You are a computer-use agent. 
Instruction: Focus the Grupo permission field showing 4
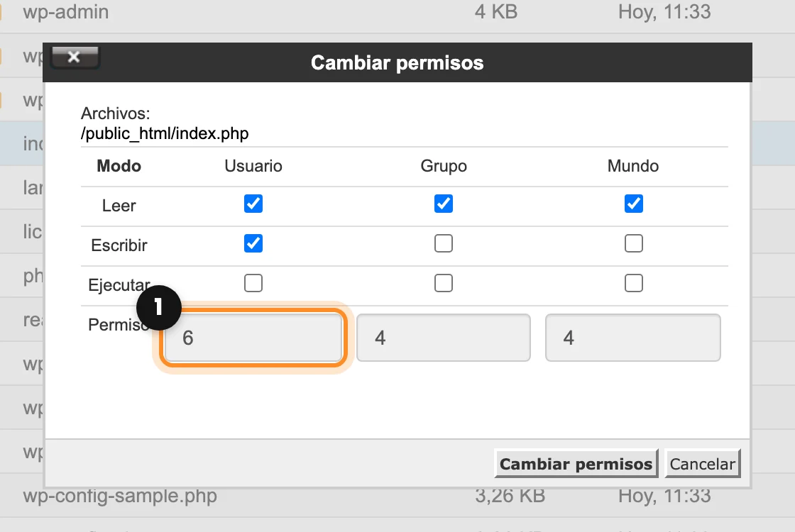(x=443, y=338)
